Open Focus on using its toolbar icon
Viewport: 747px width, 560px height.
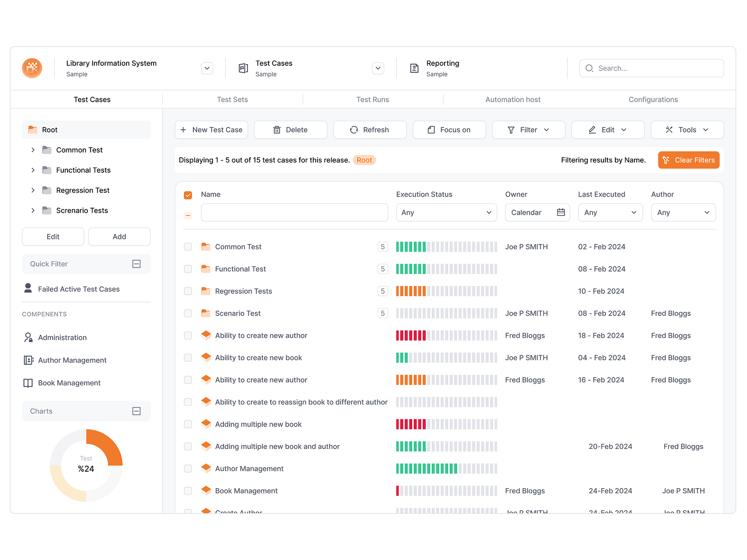click(x=432, y=130)
